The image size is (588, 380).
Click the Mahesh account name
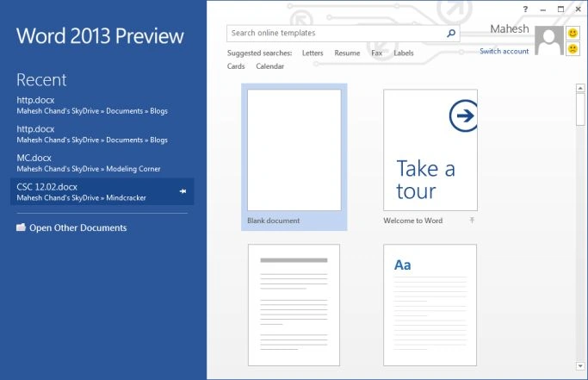510,29
